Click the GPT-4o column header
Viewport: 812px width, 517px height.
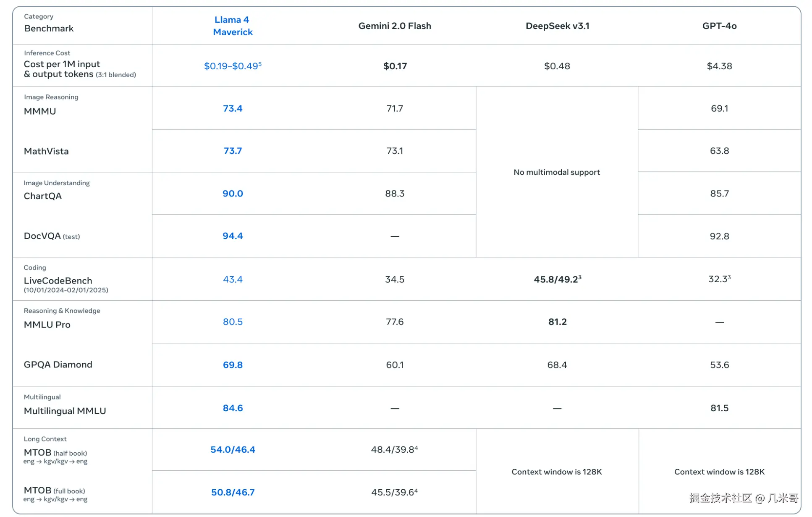tap(719, 26)
